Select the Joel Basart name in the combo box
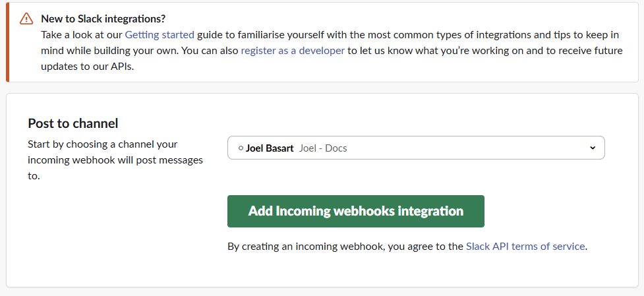Viewport: 644px width, 296px height. click(270, 148)
